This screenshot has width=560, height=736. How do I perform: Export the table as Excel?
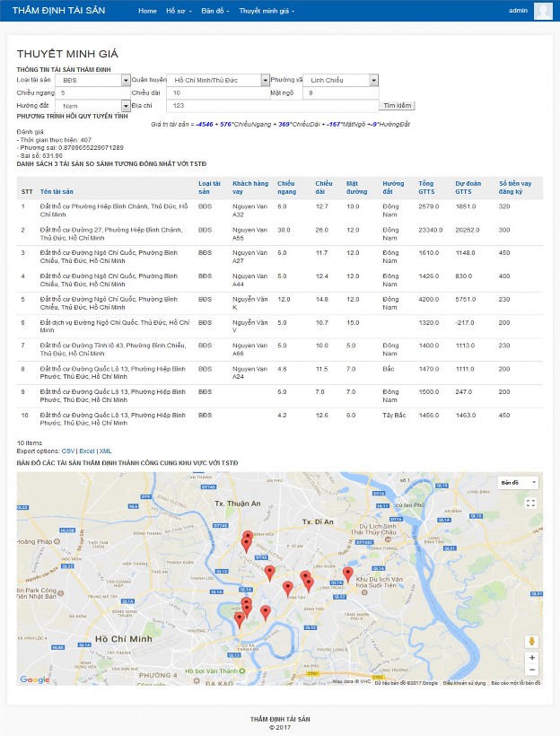[x=86, y=451]
